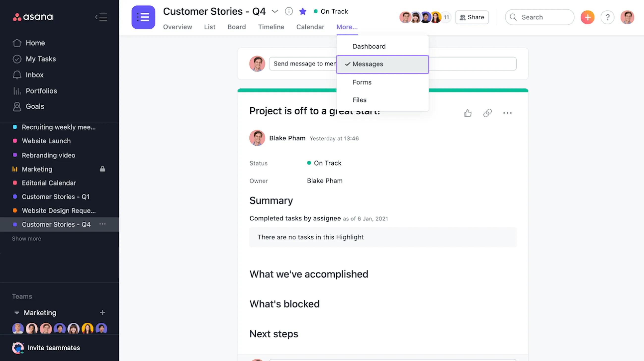Click the Share button
This screenshot has width=644, height=361.
tap(472, 17)
